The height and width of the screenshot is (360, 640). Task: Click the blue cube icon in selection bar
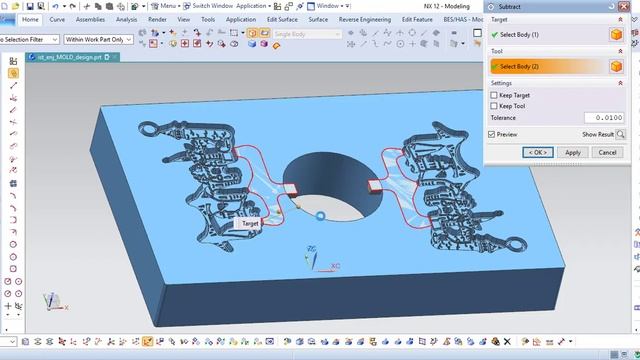pos(252,44)
